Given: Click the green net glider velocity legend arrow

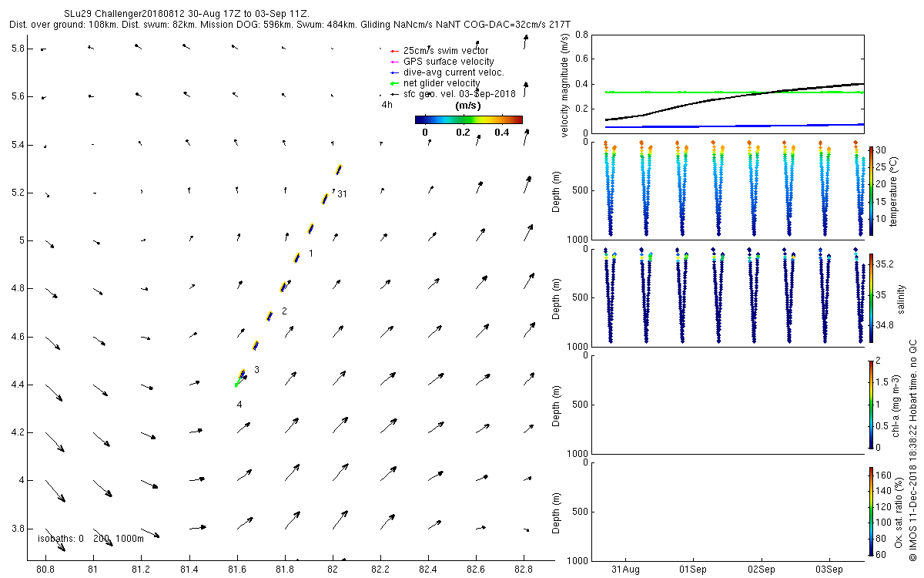Looking at the screenshot, I should coord(394,83).
